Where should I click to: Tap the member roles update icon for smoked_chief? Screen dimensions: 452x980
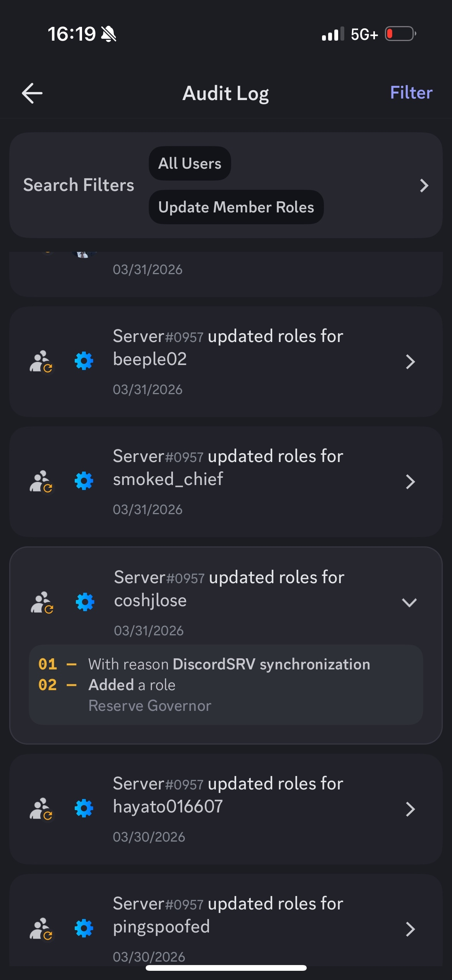pyautogui.click(x=41, y=482)
